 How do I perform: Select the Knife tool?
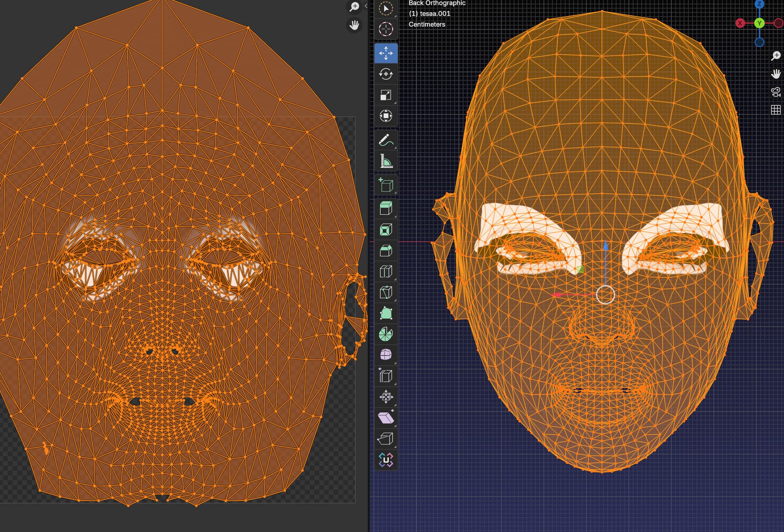pyautogui.click(x=386, y=293)
